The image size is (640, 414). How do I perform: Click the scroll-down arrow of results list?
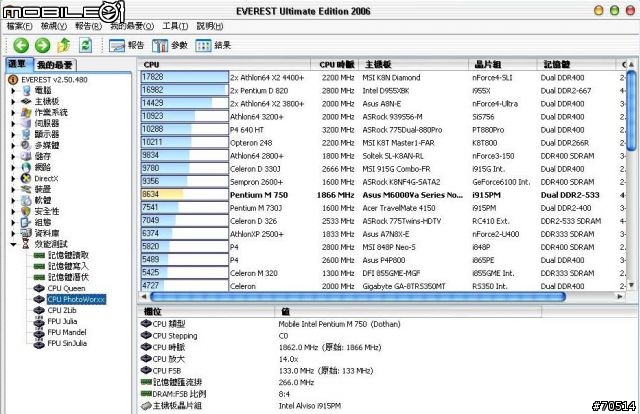(x=631, y=285)
